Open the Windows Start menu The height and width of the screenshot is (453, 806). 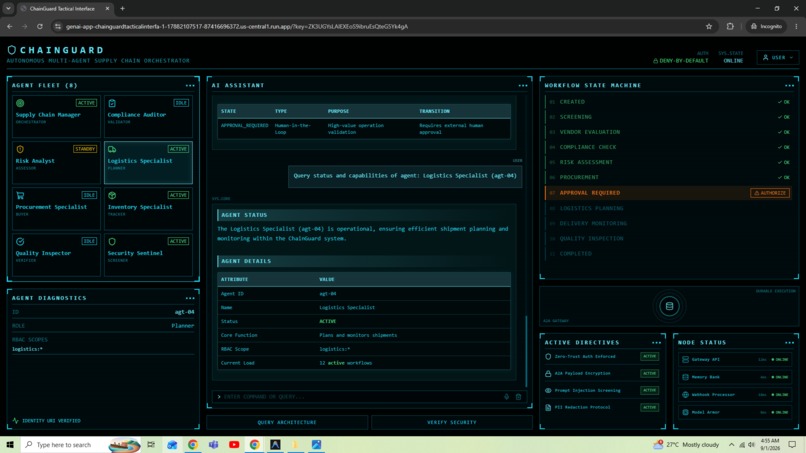coord(10,445)
